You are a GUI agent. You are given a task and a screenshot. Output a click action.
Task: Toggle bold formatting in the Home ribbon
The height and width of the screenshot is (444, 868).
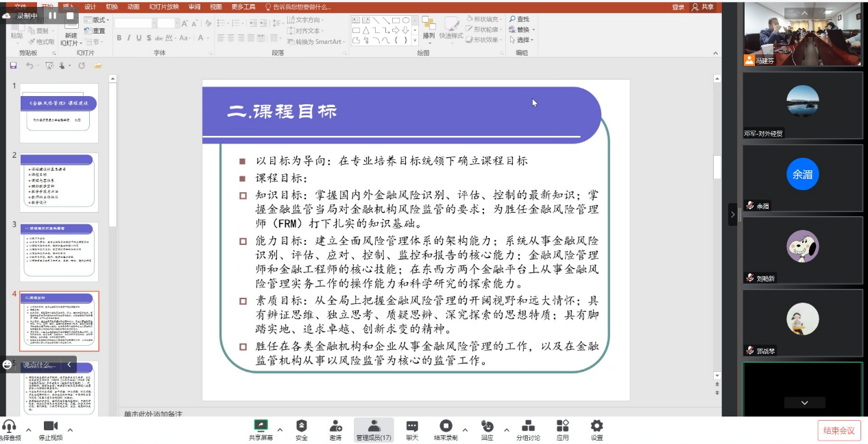pos(119,37)
